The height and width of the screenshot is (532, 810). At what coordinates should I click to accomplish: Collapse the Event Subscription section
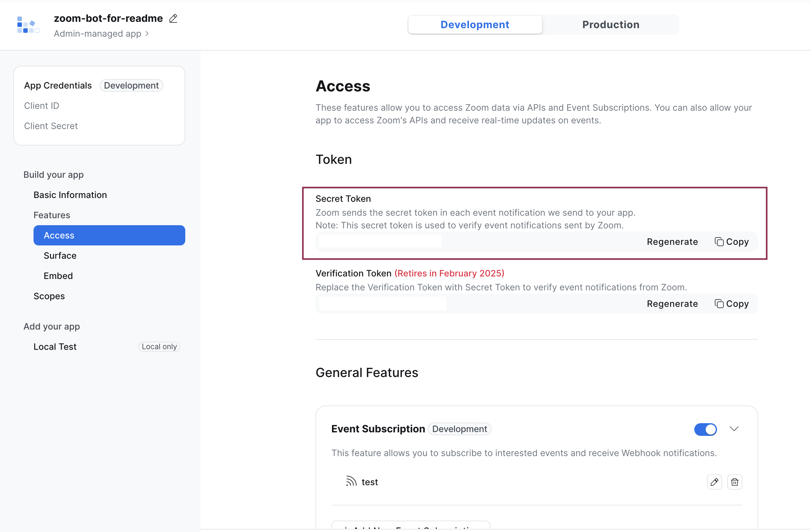click(734, 429)
